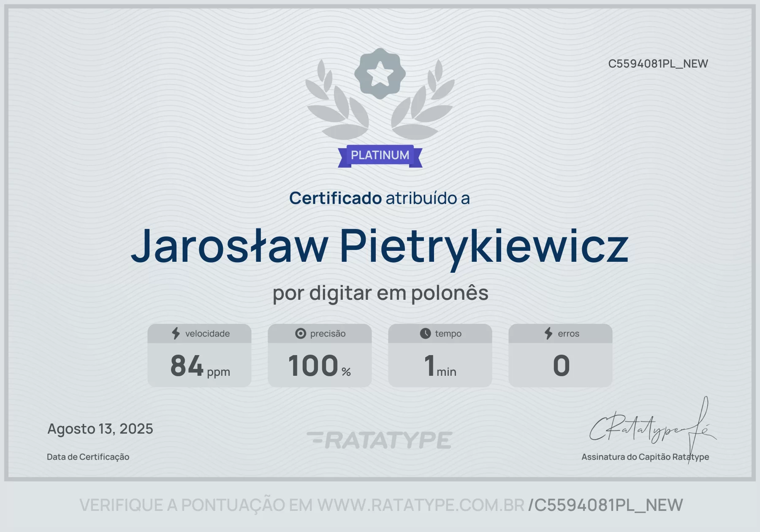
Task: Click the Certificado atribuído a heading
Action: [x=380, y=198]
